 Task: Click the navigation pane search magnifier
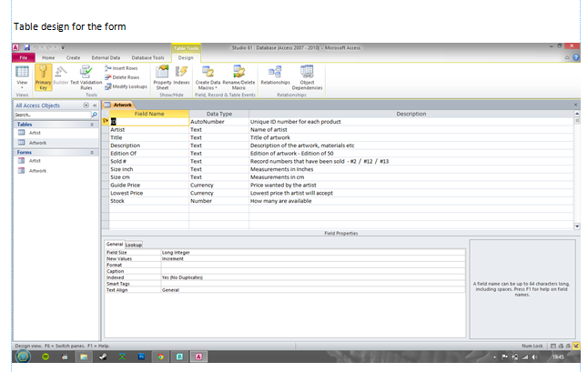click(95, 115)
